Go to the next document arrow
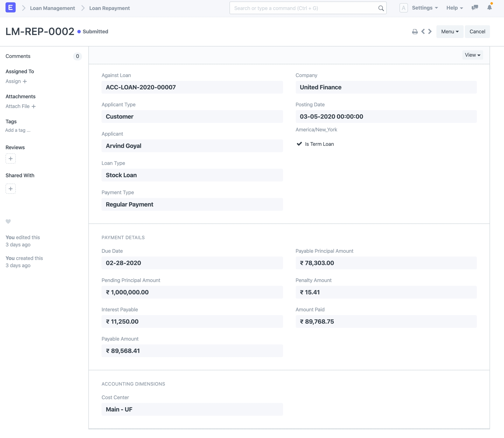The image size is (504, 438). [x=430, y=31]
